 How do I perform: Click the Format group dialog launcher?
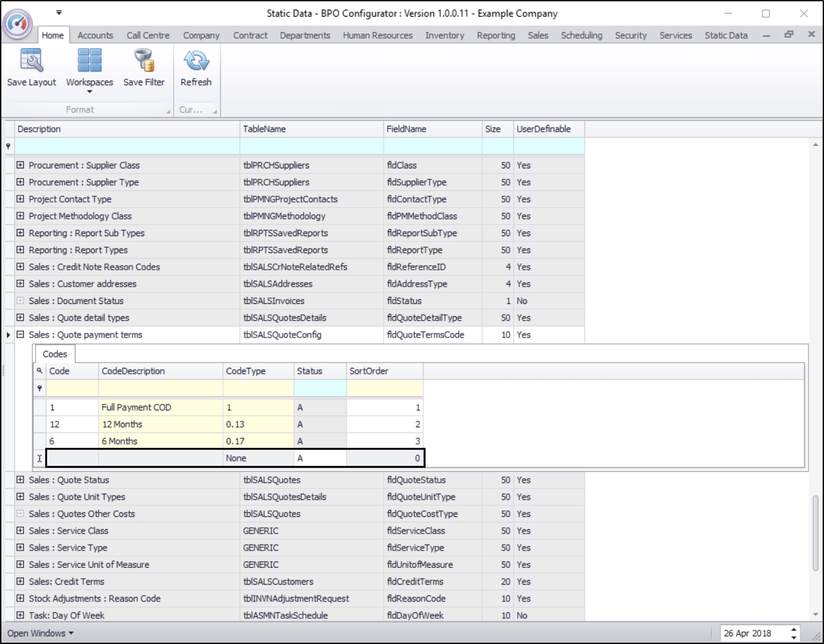point(169,111)
